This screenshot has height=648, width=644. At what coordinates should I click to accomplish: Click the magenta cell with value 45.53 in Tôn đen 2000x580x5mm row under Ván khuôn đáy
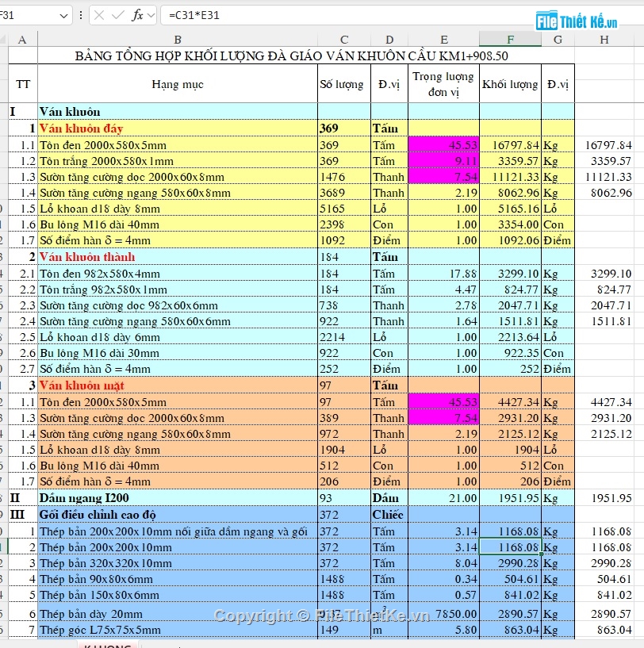(x=443, y=145)
